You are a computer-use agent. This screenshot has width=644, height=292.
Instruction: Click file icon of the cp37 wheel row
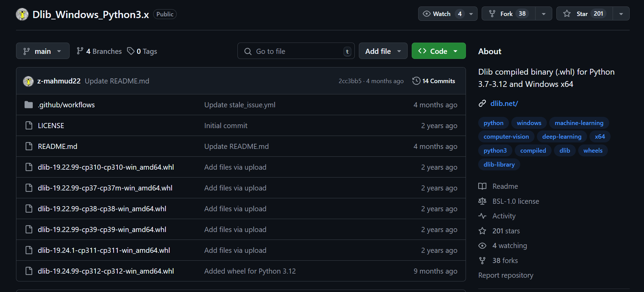(29, 188)
